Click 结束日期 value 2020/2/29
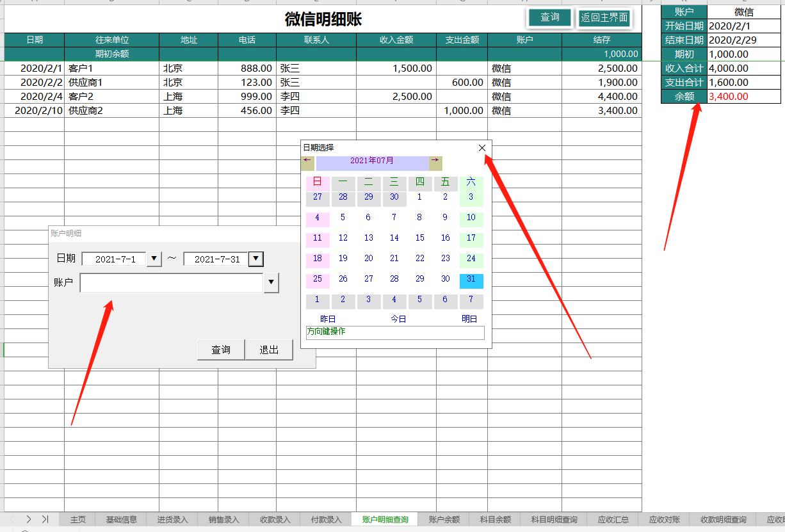The width and height of the screenshot is (785, 532). coord(744,40)
